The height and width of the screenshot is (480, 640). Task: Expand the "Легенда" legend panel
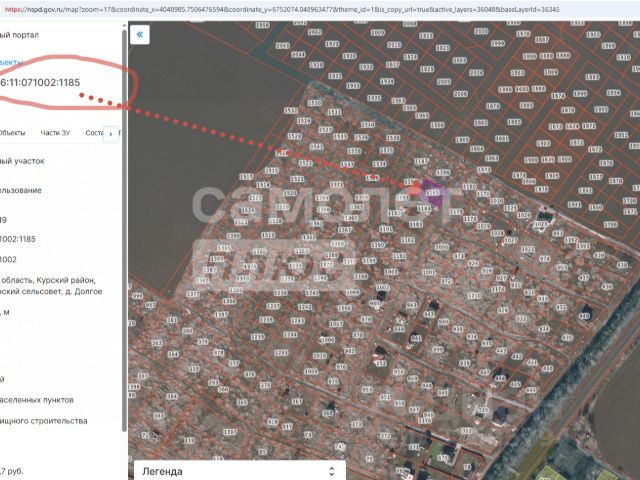[240, 471]
